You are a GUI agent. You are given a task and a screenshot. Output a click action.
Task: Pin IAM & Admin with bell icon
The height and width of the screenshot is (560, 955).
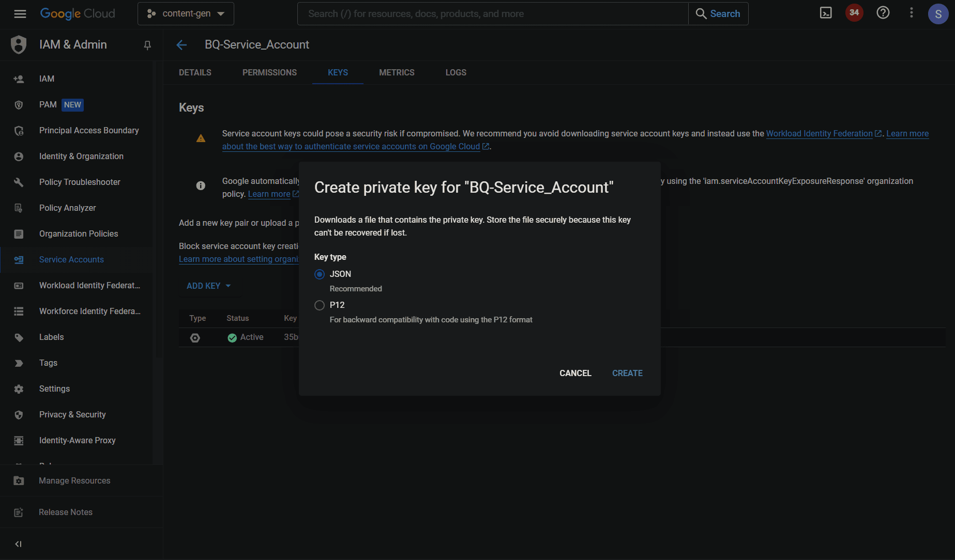point(147,45)
